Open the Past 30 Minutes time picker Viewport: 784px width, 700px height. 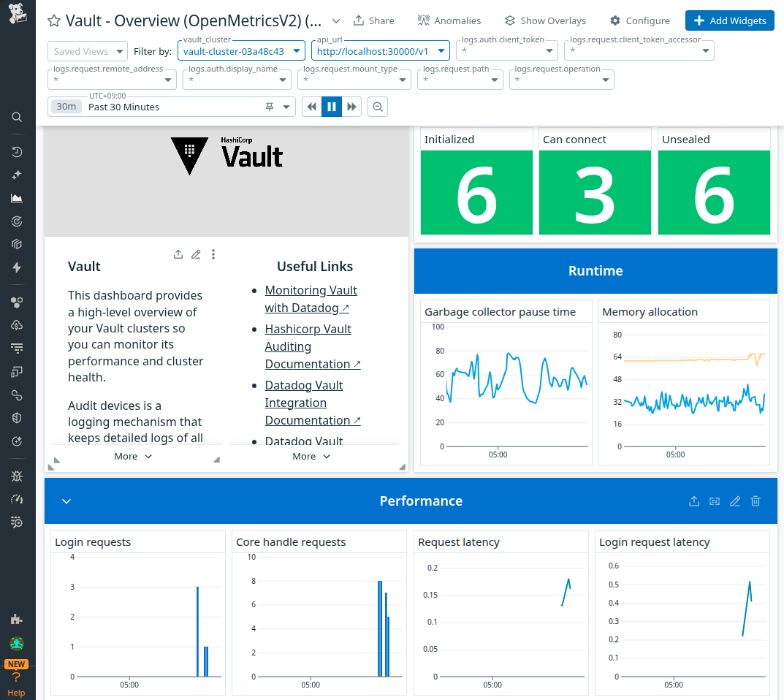pyautogui.click(x=172, y=107)
